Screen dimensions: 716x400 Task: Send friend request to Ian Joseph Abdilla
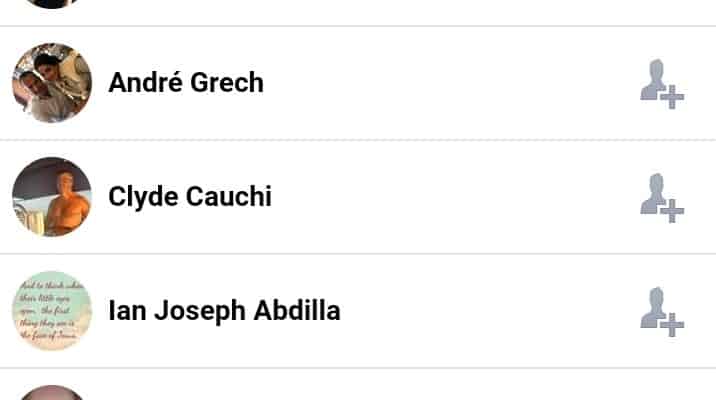coord(661,312)
